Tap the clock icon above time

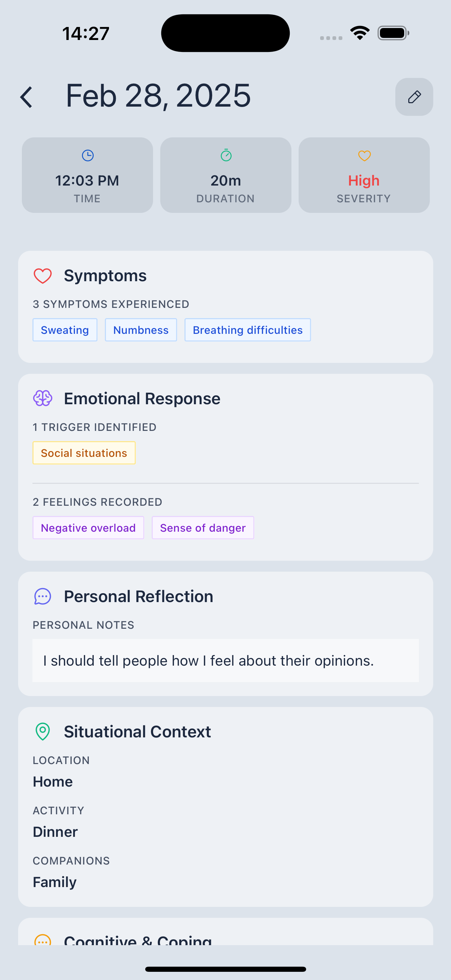pyautogui.click(x=87, y=155)
